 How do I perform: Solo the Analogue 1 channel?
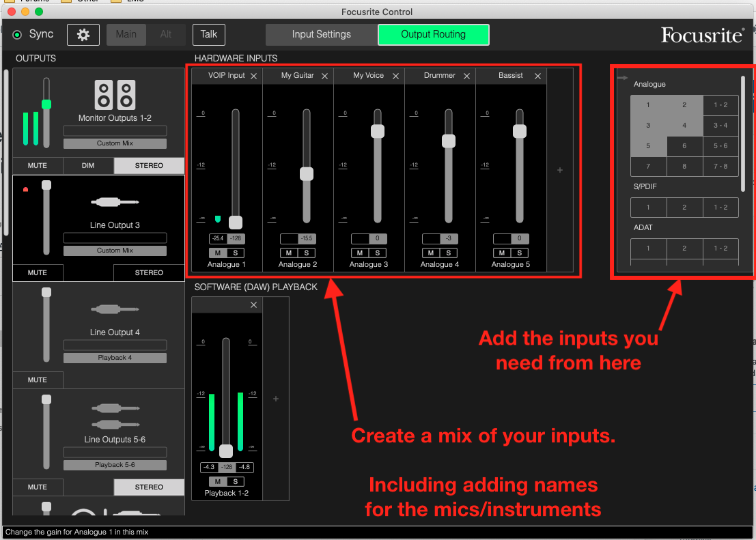click(x=236, y=253)
